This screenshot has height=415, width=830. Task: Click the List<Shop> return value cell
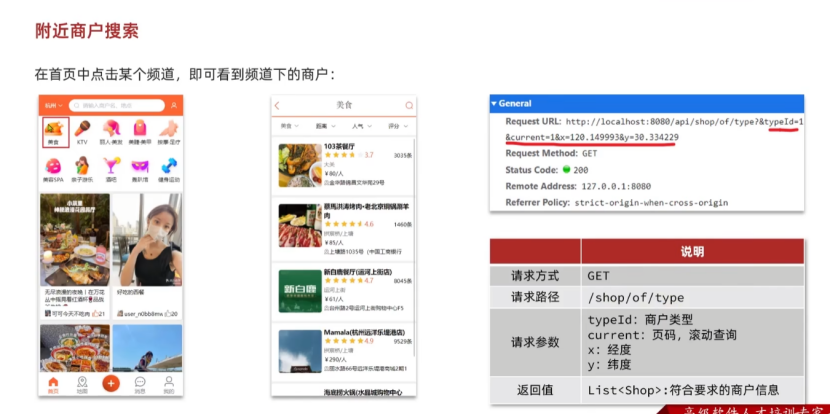692,391
